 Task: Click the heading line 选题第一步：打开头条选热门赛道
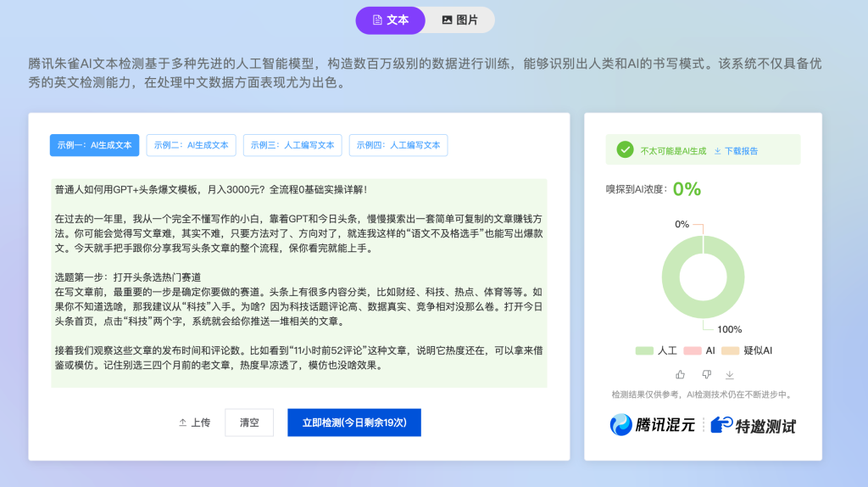[128, 277]
